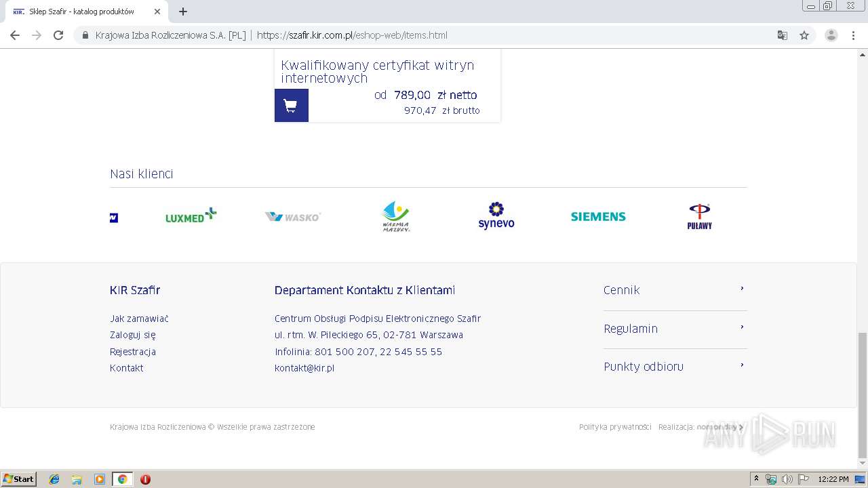The height and width of the screenshot is (488, 868).
Task: Open Kontakt footer link
Action: coord(127,368)
